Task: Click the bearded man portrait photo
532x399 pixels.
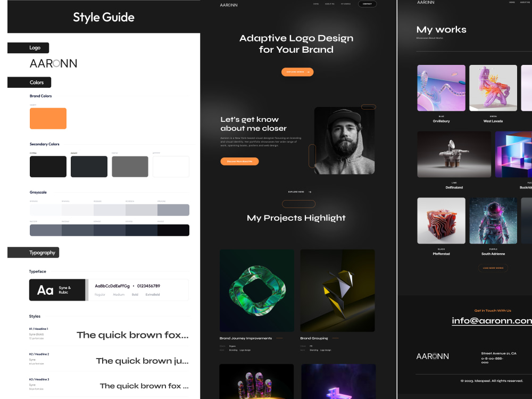Action: point(344,141)
